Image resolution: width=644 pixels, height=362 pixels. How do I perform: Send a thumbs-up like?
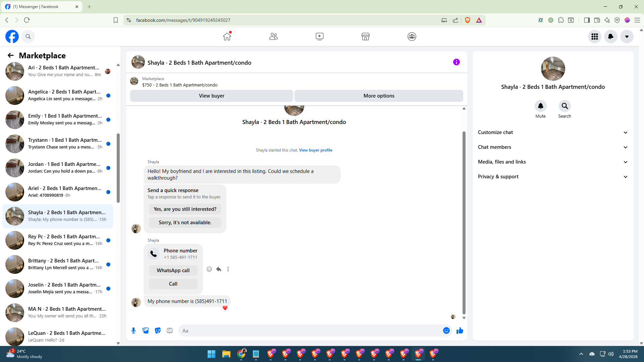click(x=460, y=330)
